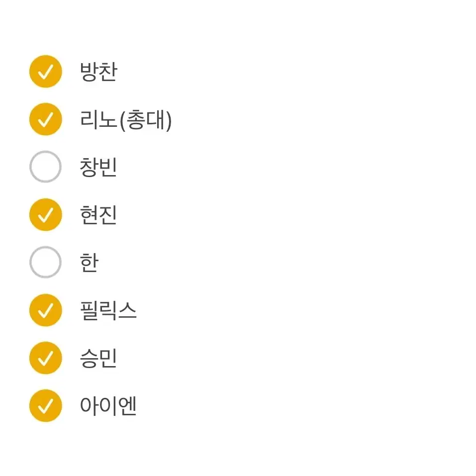The height and width of the screenshot is (476, 476).
Task: Uncheck the 승민 checkbox
Action: 46,358
